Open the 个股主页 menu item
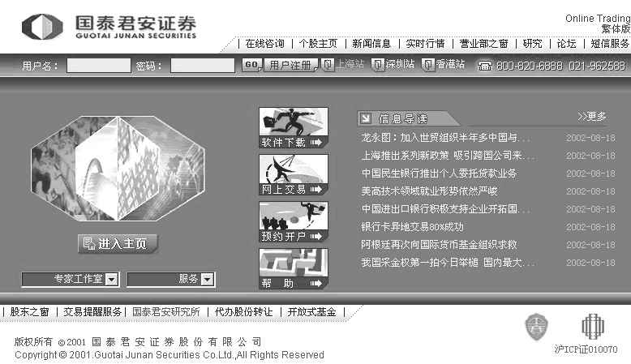Viewport: 631px width, 364px height. click(x=318, y=44)
